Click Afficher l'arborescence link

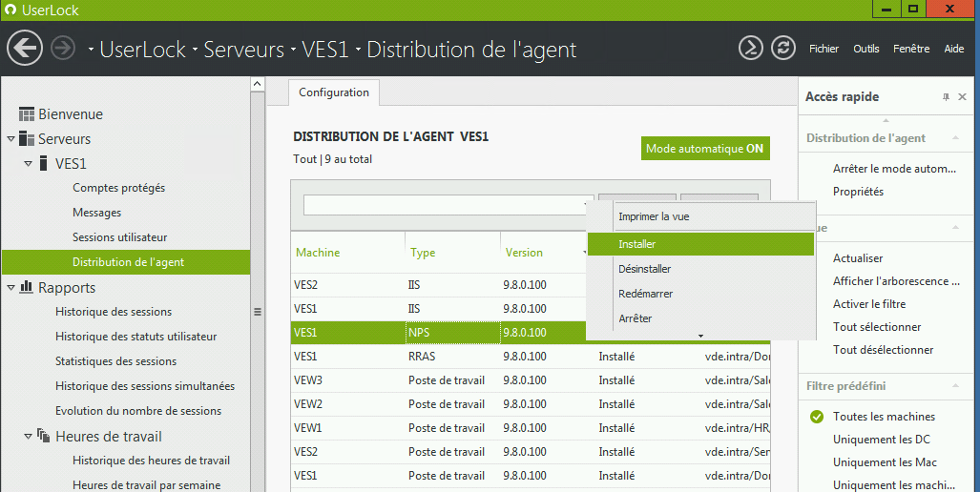896,281
